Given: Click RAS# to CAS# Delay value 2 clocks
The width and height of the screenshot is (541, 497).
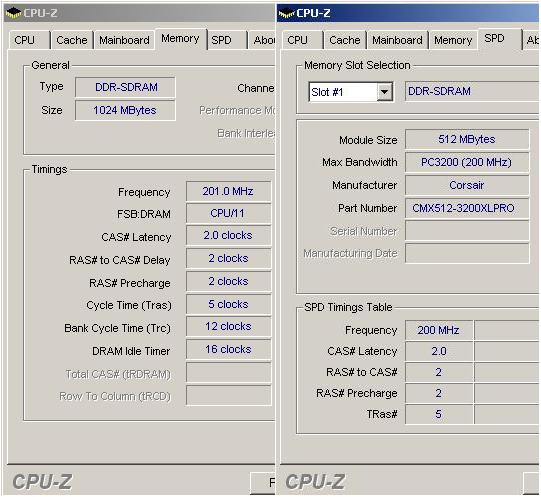Looking at the screenshot, I should tap(228, 259).
